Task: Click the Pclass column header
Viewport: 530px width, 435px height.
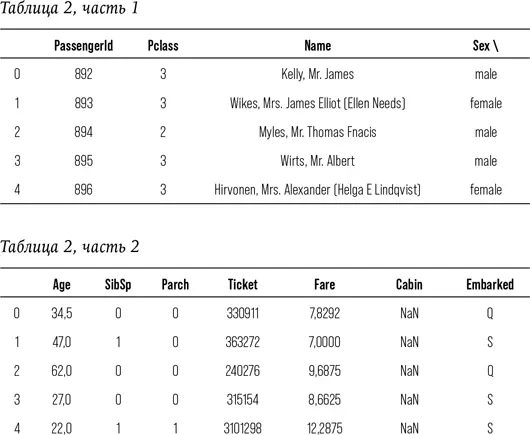Action: pyautogui.click(x=163, y=45)
